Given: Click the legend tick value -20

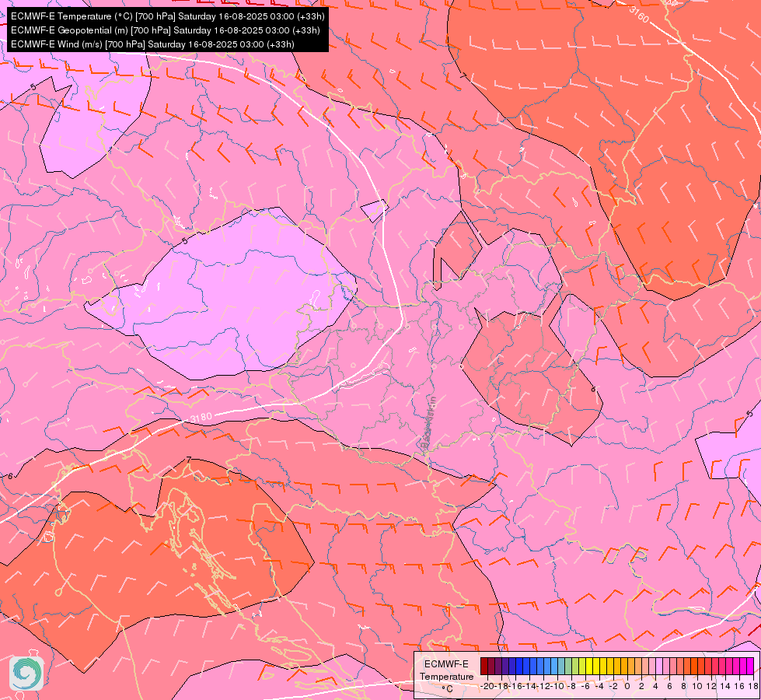Looking at the screenshot, I should [487, 686].
